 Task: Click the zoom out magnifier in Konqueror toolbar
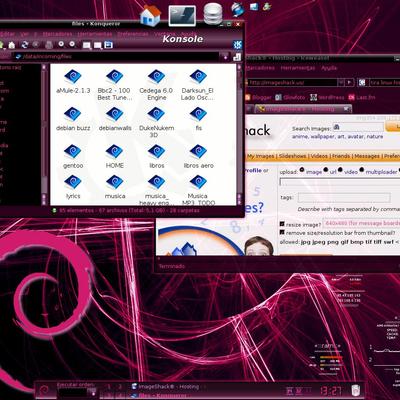pyautogui.click(x=72, y=44)
